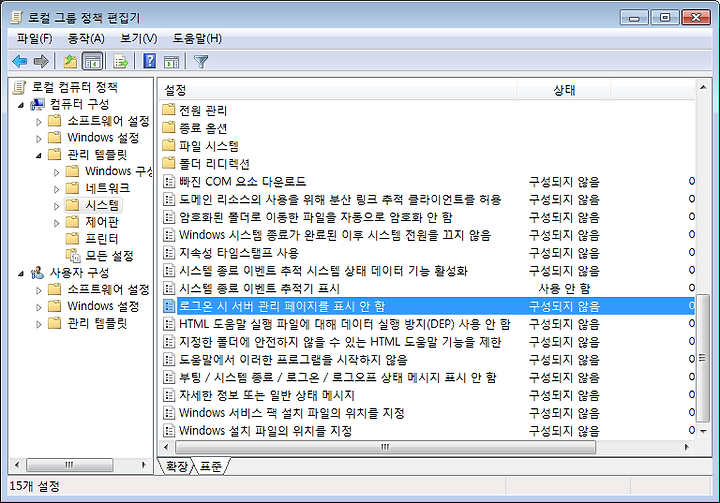Select Windows 설치 파일의 위치를 지정 policy

265,431
